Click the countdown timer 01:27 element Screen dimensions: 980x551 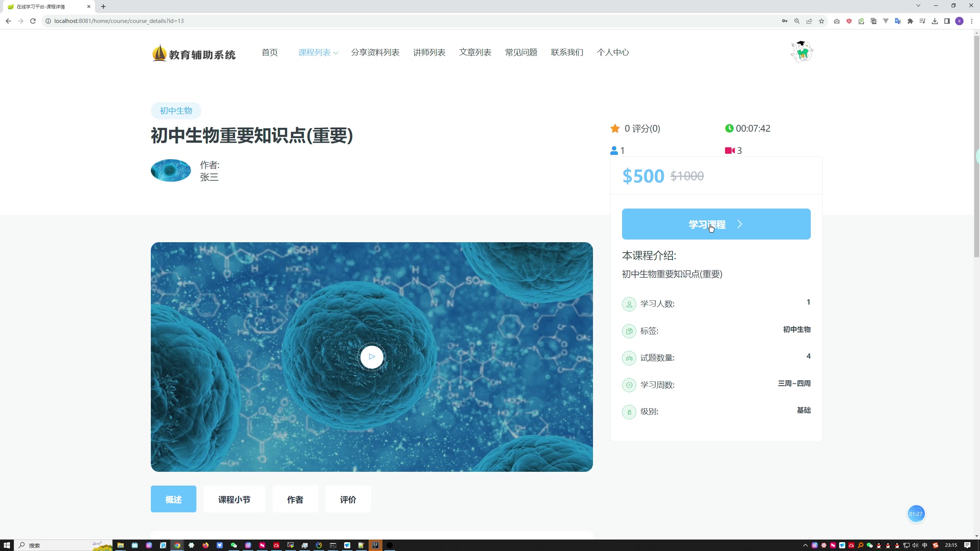pyautogui.click(x=915, y=514)
